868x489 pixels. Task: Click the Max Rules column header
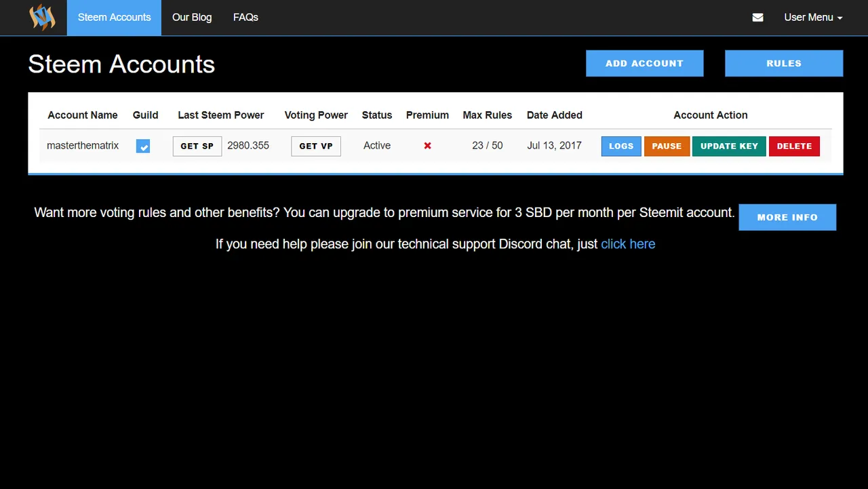pyautogui.click(x=488, y=115)
